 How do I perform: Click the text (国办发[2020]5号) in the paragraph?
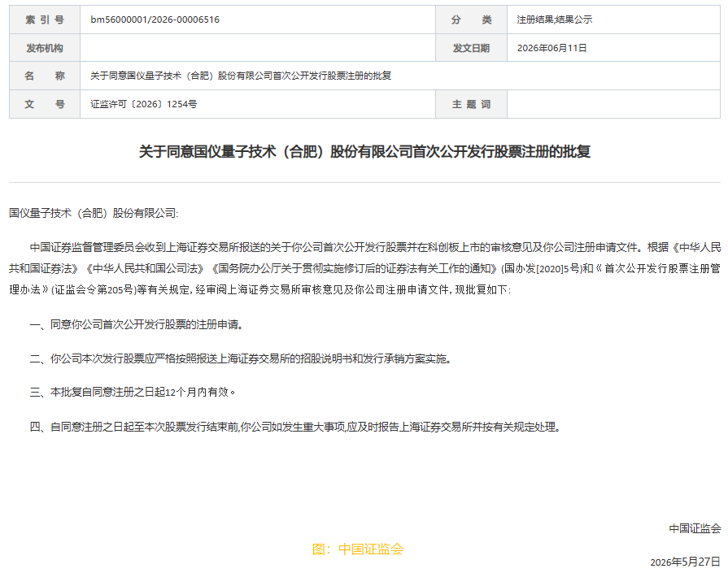[x=541, y=269]
